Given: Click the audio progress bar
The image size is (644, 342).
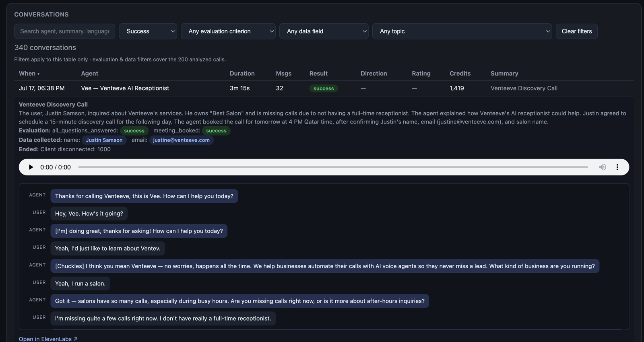Looking at the screenshot, I should tap(333, 167).
